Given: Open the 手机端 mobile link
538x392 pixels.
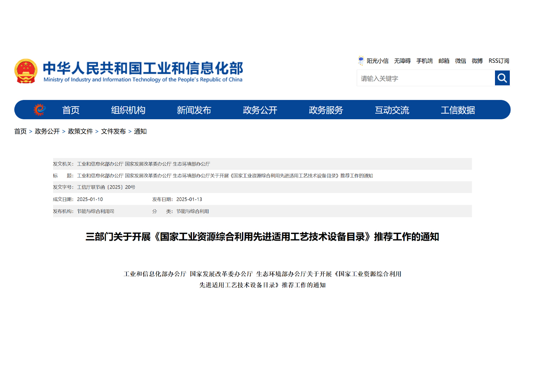Looking at the screenshot, I should pos(425,61).
